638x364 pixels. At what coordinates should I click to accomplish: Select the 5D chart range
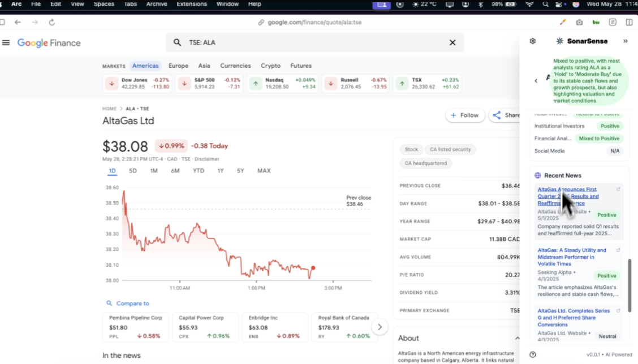[x=133, y=171]
